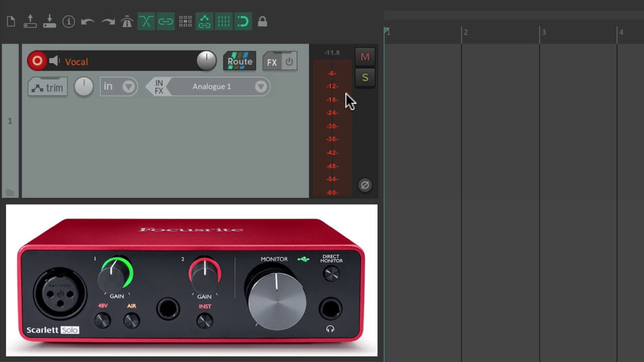The width and height of the screenshot is (644, 362).
Task: Jump to measure 3 on the ruler
Action: click(543, 32)
